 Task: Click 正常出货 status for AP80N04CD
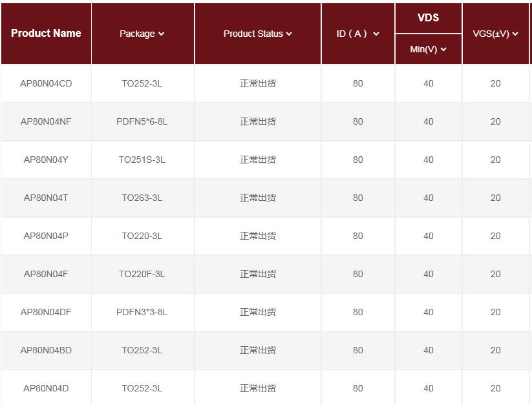[x=257, y=83]
